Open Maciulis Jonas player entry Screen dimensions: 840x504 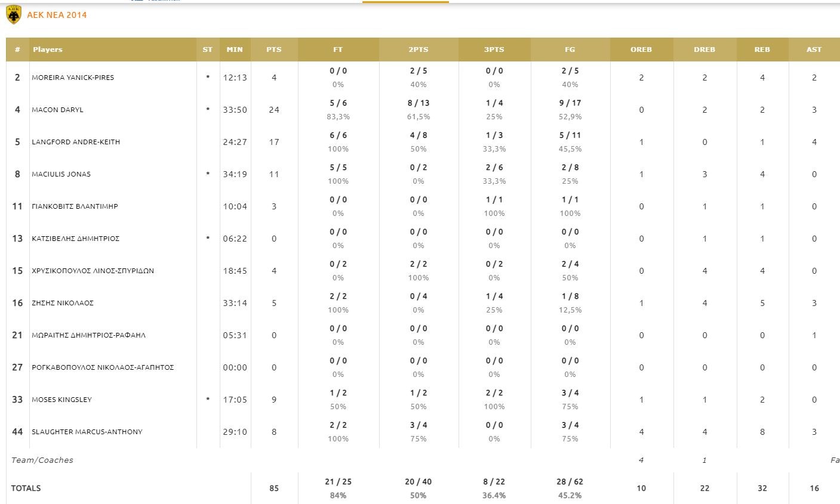[61, 174]
